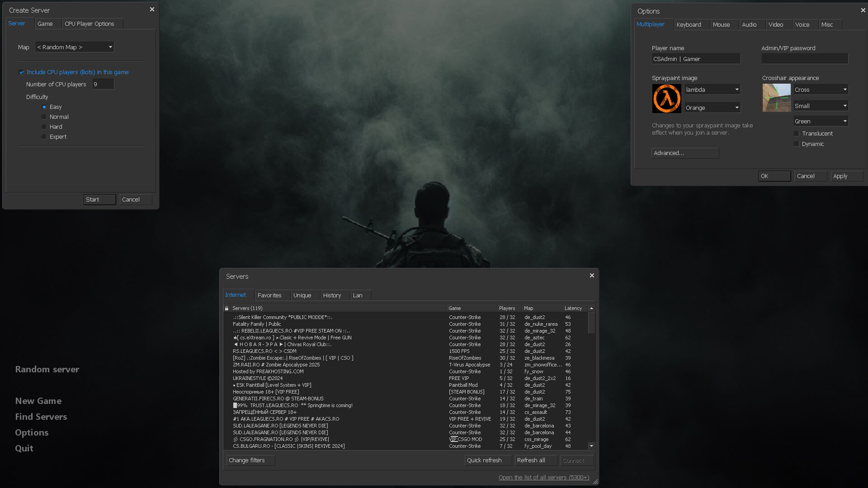
Task: Switch to the Favorites tab
Action: pyautogui.click(x=269, y=296)
